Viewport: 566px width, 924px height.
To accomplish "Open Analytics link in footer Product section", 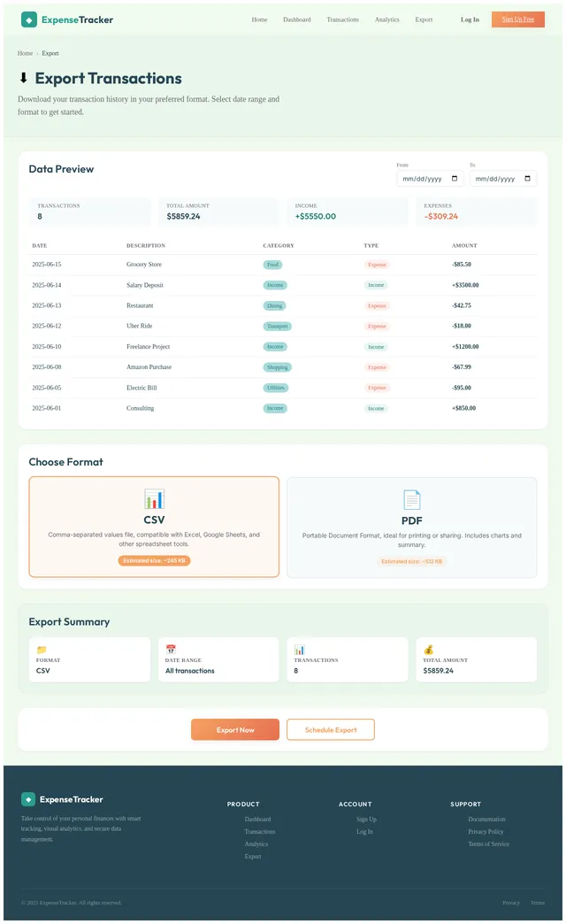I will [256, 843].
